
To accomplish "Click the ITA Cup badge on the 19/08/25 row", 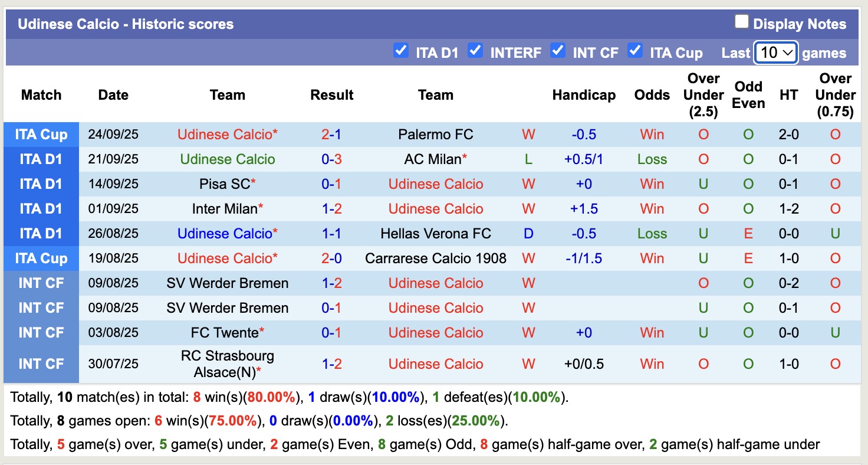I will tap(41, 258).
